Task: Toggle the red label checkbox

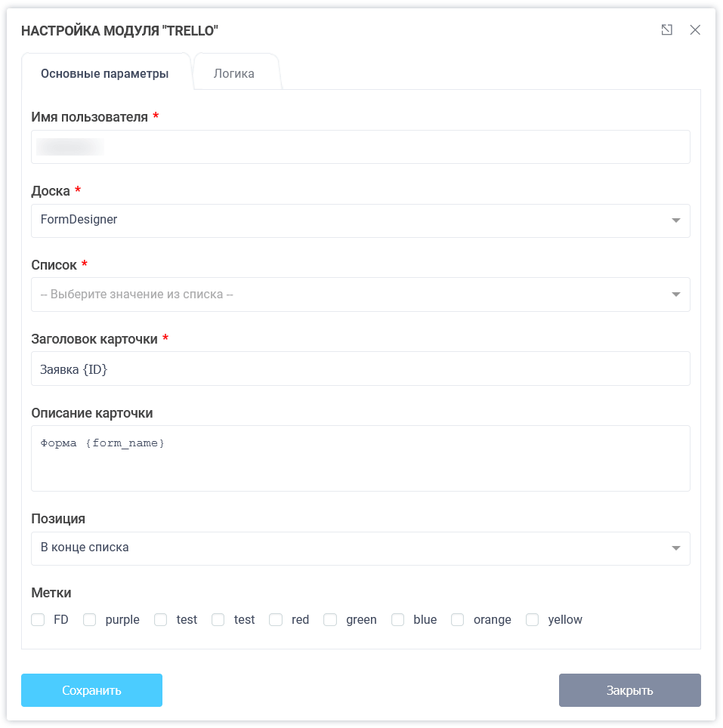Action: pos(276,619)
